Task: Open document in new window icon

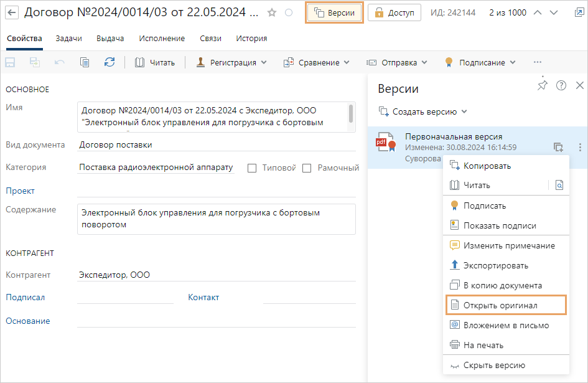Action: coord(579,12)
